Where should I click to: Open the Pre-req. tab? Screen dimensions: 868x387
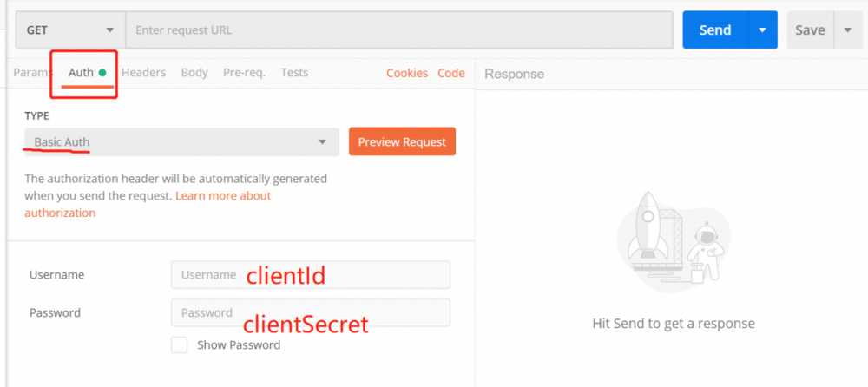244,73
